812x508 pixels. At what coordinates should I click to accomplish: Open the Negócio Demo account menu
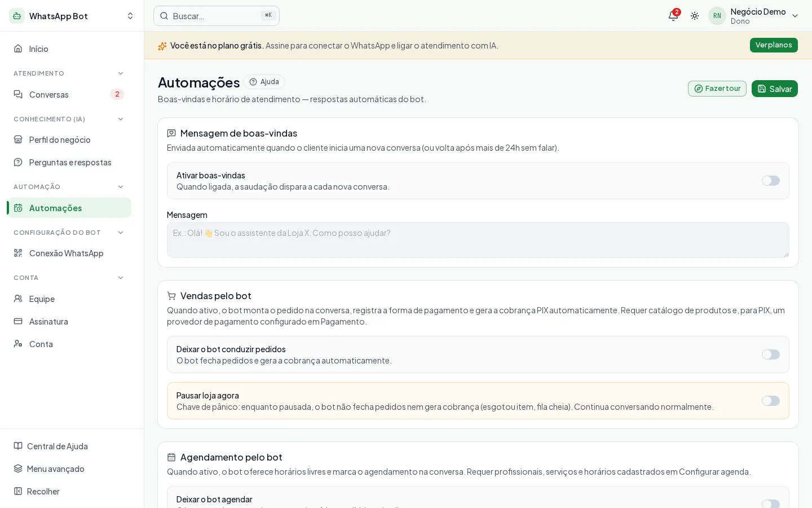754,16
